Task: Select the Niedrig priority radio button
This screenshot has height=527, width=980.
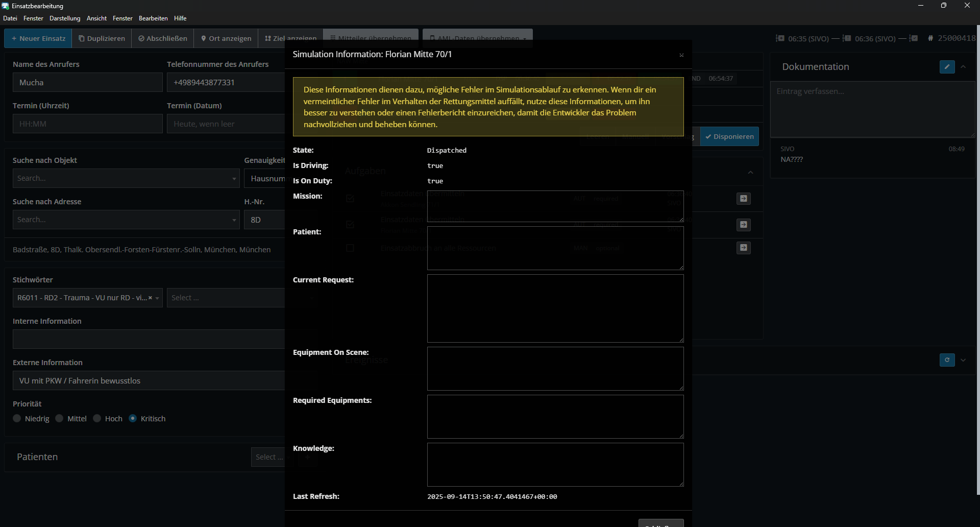Action: [x=17, y=419]
